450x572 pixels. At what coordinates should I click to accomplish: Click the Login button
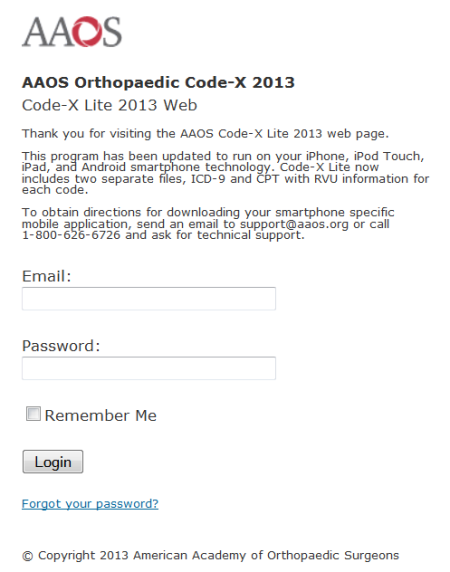click(53, 462)
